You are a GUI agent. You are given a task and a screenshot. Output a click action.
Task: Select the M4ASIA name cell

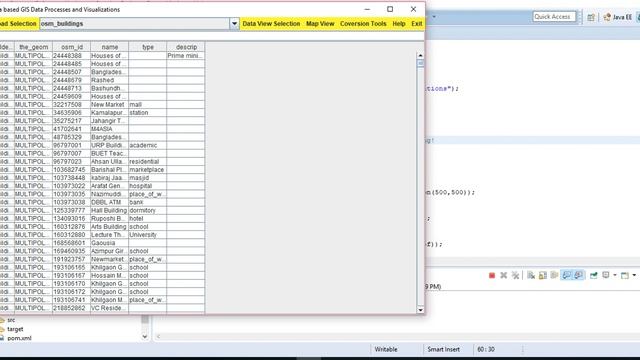tap(109, 129)
